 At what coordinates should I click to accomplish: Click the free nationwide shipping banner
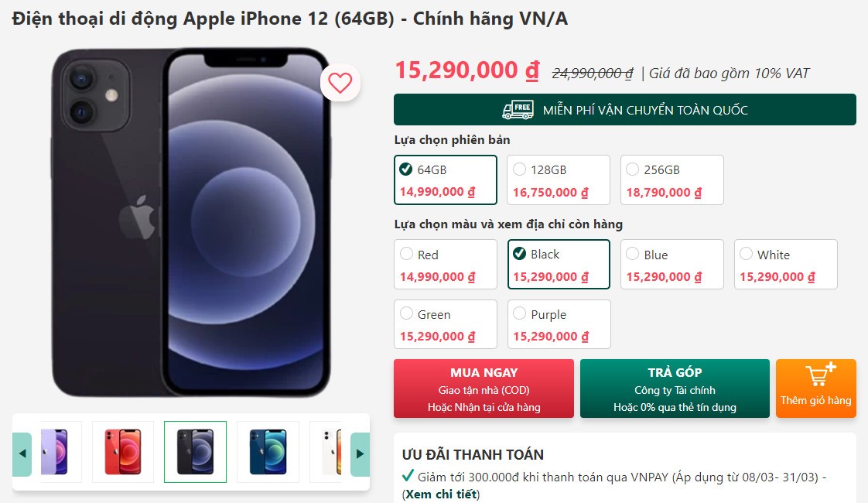(x=625, y=110)
